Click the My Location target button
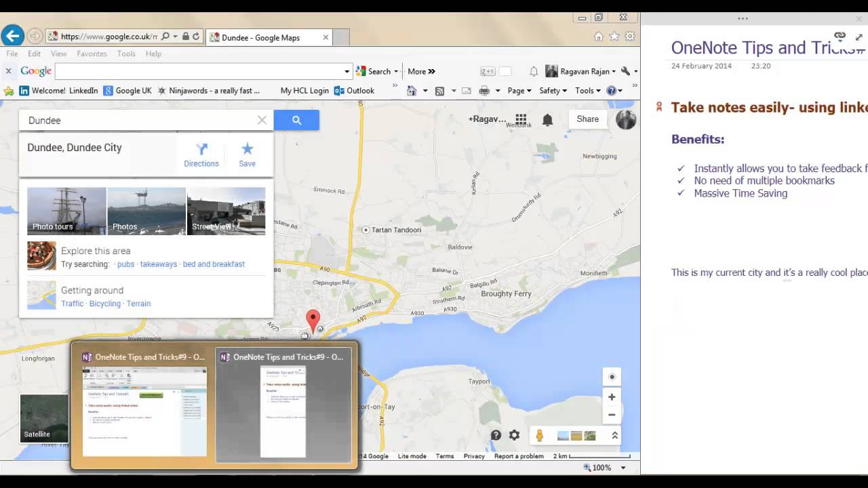This screenshot has height=488, width=868. 612,377
